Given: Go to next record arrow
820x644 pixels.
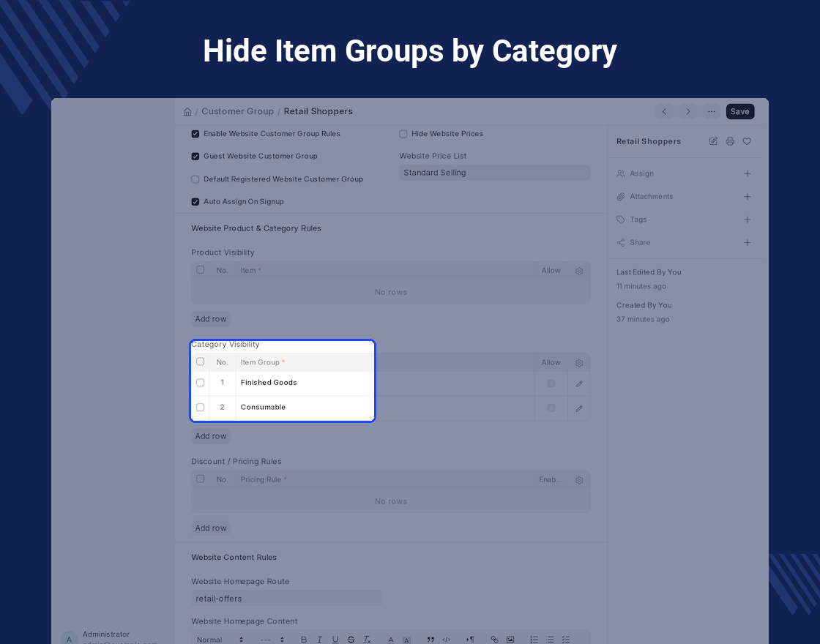Looking at the screenshot, I should (687, 112).
